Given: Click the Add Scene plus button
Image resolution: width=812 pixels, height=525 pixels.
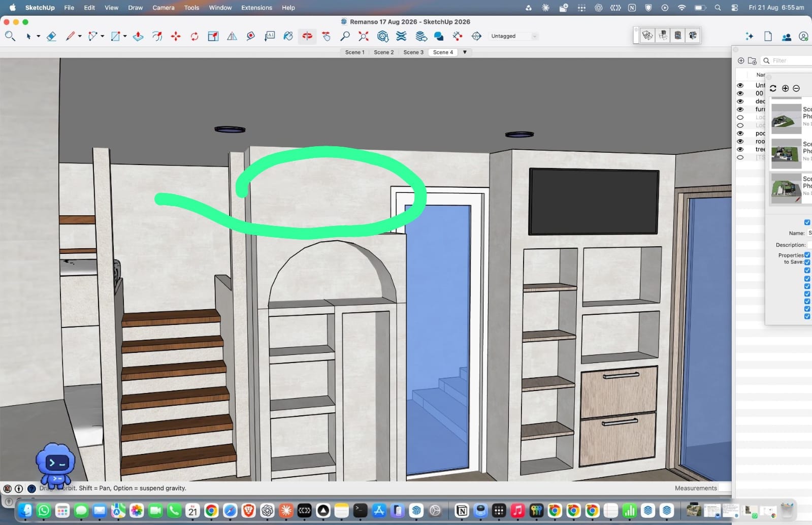Looking at the screenshot, I should pos(785,88).
